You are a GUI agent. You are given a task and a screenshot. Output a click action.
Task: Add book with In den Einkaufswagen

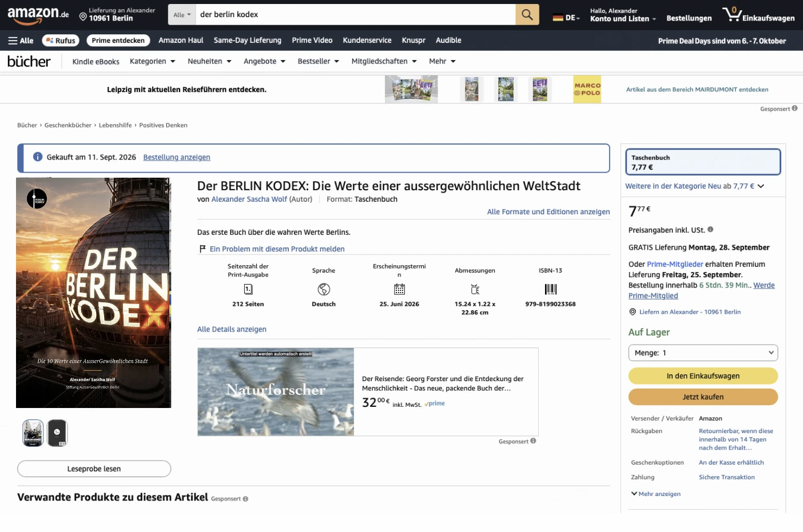coord(703,376)
